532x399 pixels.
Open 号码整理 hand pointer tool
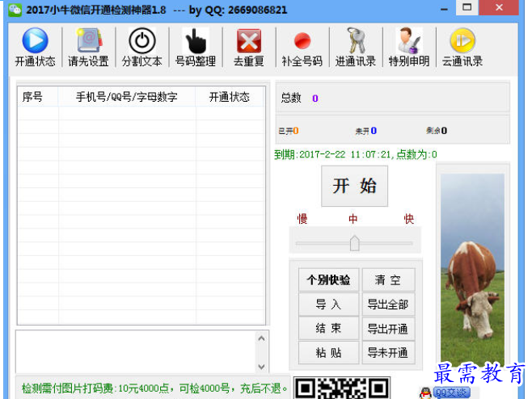click(x=196, y=40)
